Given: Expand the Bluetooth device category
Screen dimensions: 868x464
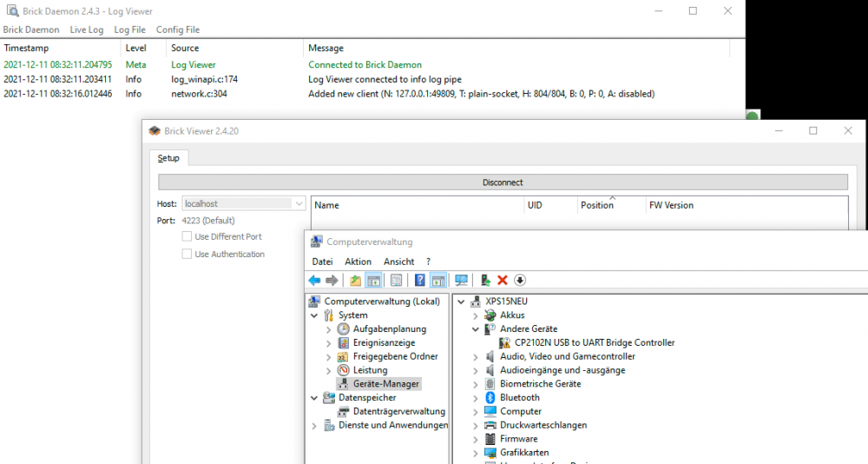Looking at the screenshot, I should click(x=476, y=398).
